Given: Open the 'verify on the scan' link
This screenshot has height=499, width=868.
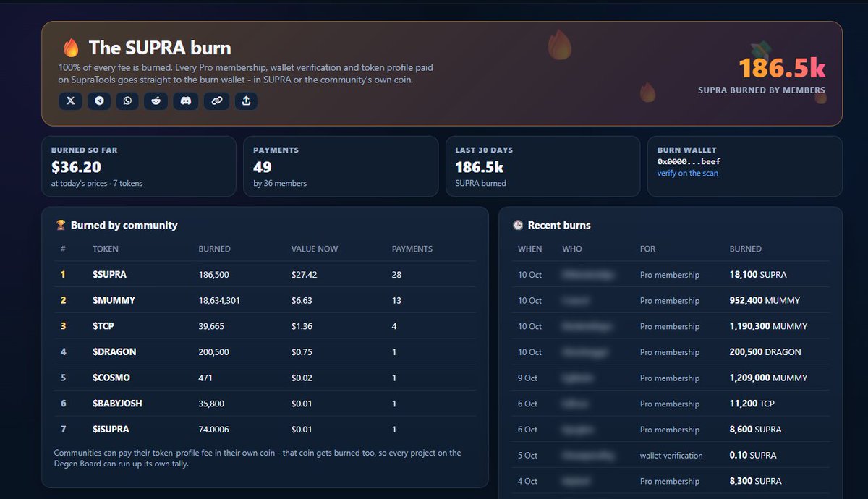Looking at the screenshot, I should (688, 174).
